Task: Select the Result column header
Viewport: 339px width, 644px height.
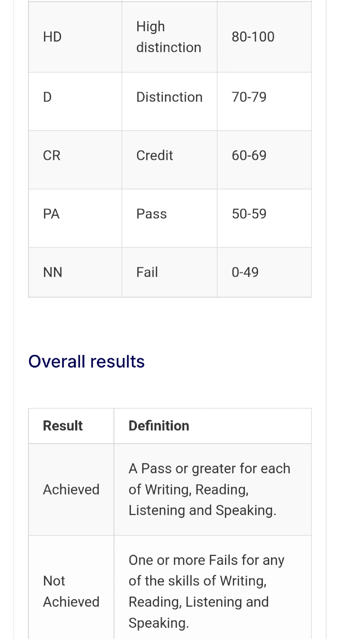Action: pos(71,426)
